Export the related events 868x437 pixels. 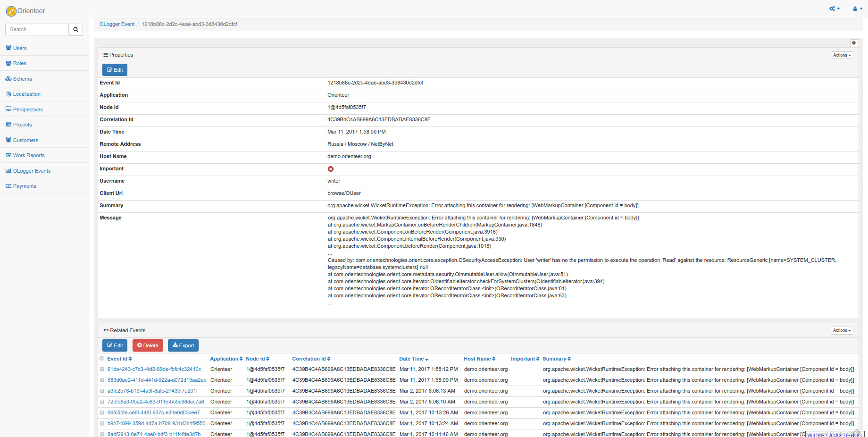[x=183, y=345]
